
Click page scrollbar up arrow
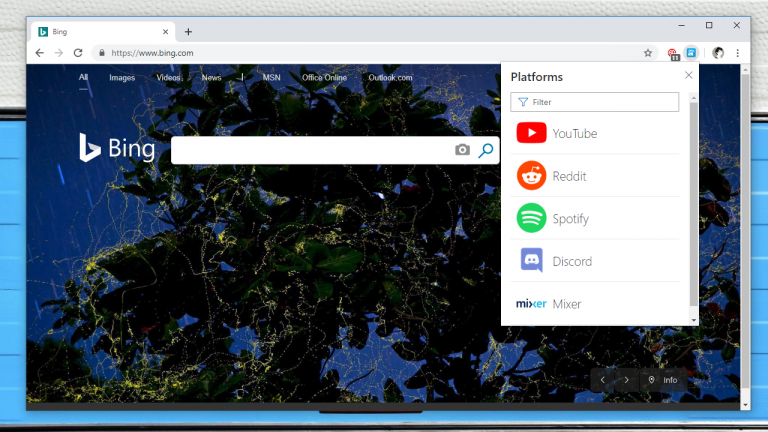[x=745, y=70]
